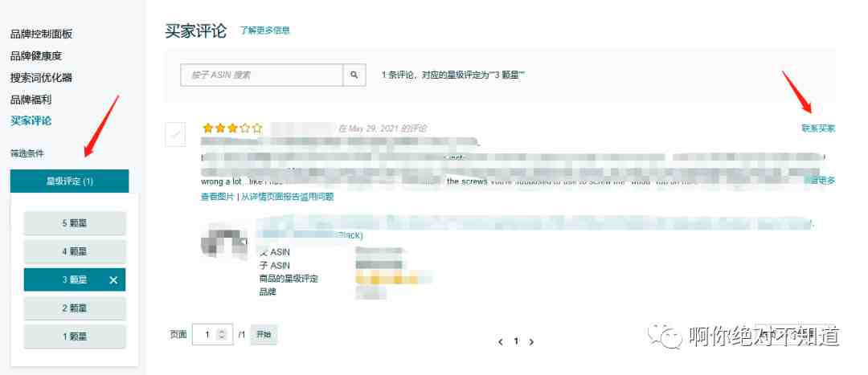The width and height of the screenshot is (868, 375).
Task: Filter by 5 颗星 rating
Action: [75, 223]
